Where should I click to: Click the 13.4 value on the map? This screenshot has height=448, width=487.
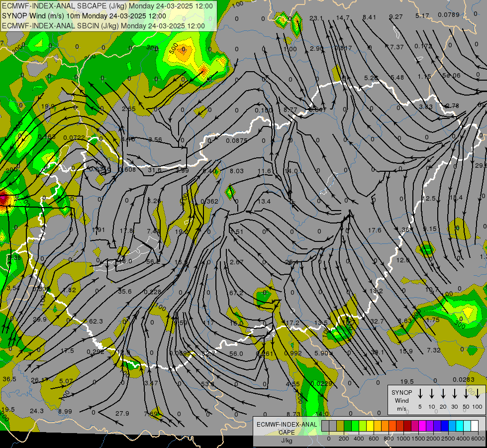coord(264,201)
